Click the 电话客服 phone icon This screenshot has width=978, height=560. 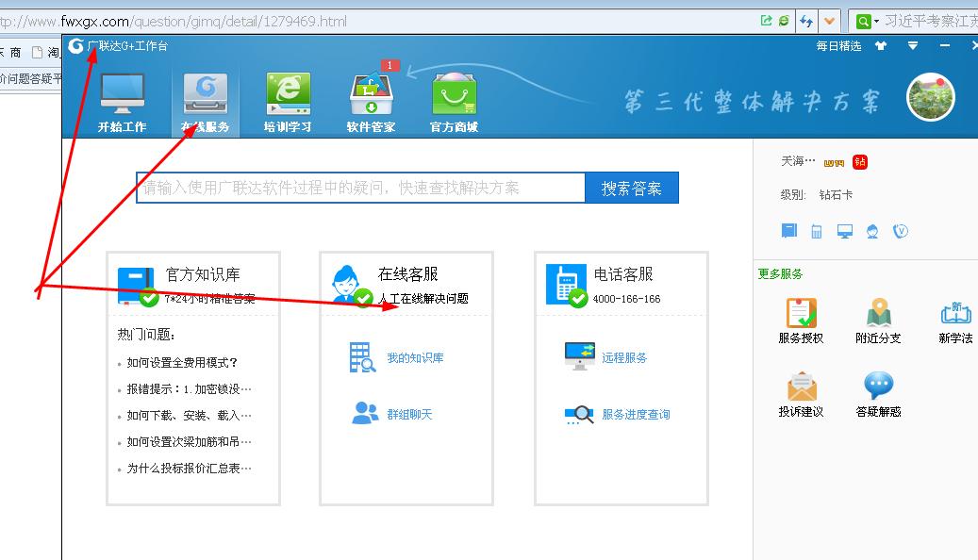(567, 285)
